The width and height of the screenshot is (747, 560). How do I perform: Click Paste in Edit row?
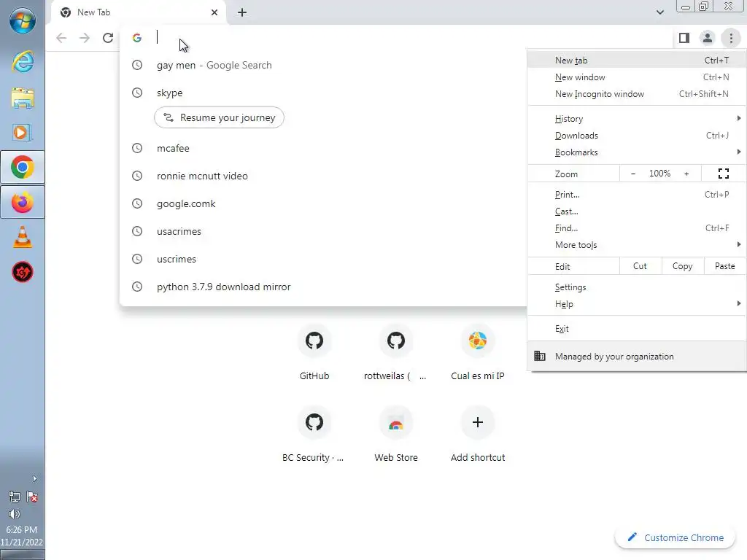click(x=725, y=266)
